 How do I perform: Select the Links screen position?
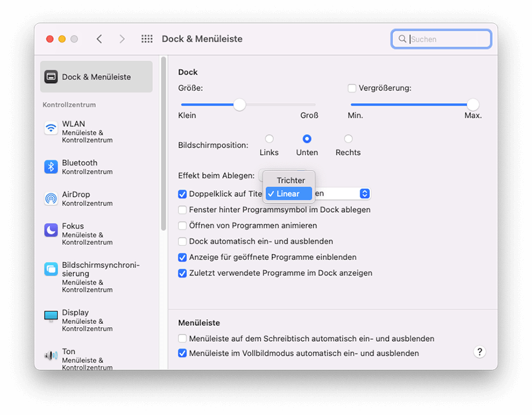[269, 139]
